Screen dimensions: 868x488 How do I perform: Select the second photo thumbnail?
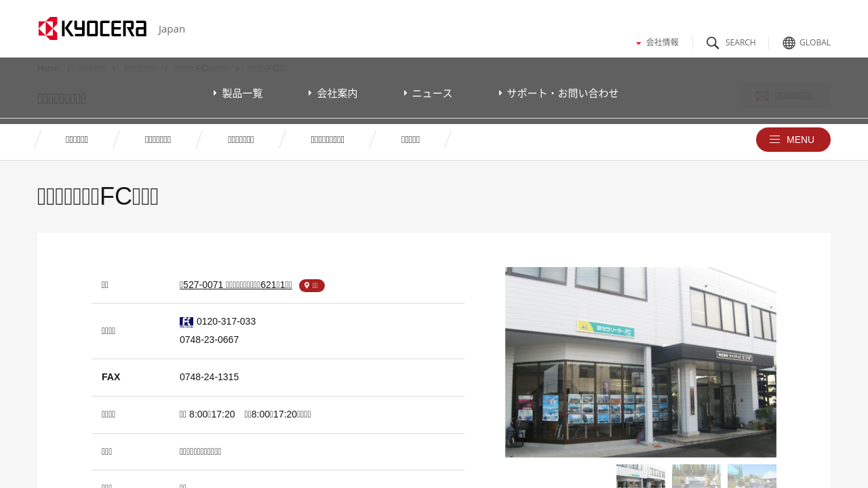click(696, 476)
